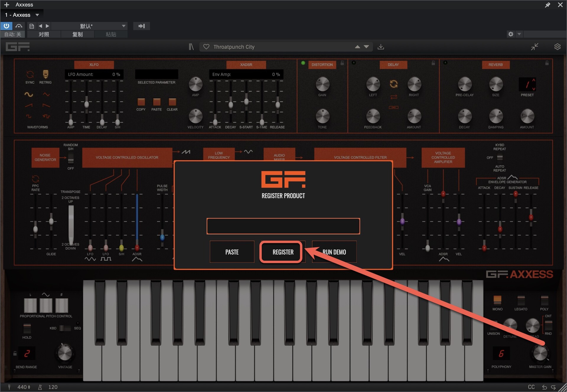Click the MASTER GAIN knob
The image size is (567, 392).
540,353
